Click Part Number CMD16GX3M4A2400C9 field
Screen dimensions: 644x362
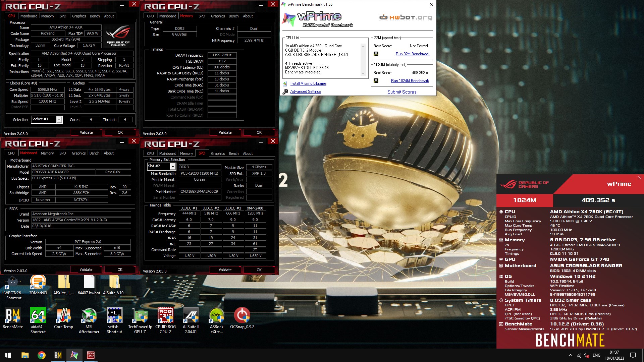click(x=199, y=192)
